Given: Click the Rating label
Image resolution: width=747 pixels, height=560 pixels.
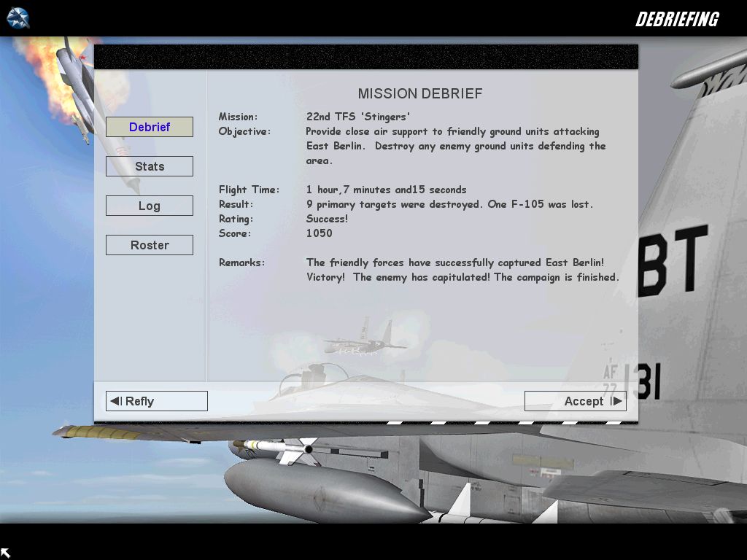Looking at the screenshot, I should (x=236, y=219).
